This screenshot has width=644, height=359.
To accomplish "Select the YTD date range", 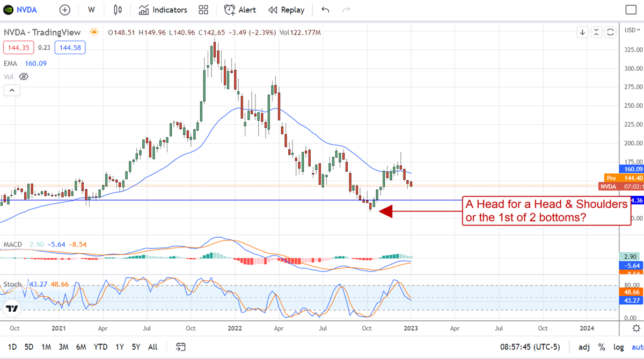I will 100,347.
